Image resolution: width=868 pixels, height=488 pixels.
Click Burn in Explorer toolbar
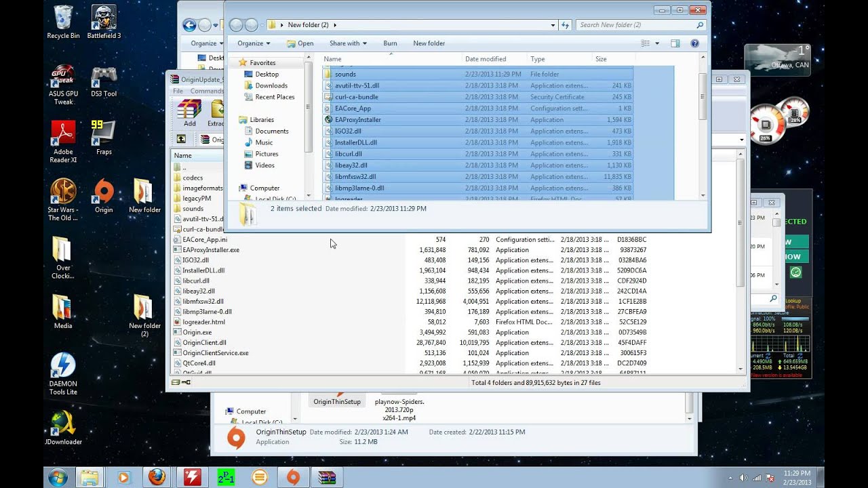click(390, 43)
